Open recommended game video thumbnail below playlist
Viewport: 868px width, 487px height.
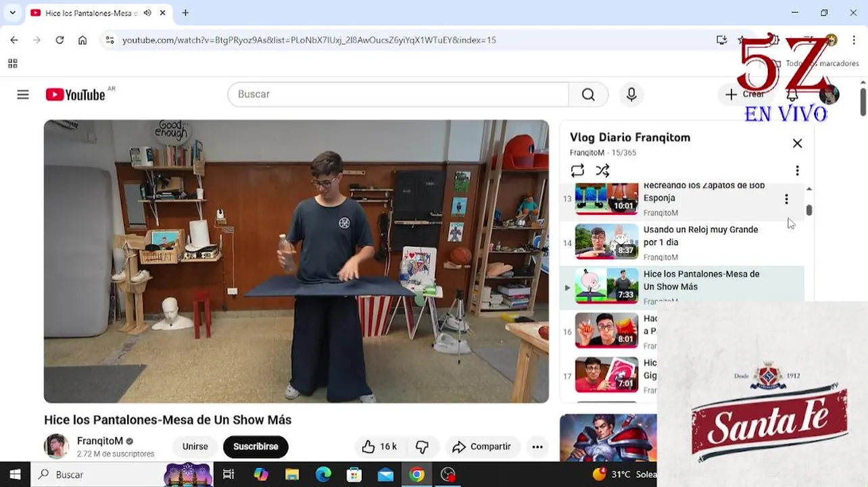[x=608, y=438]
